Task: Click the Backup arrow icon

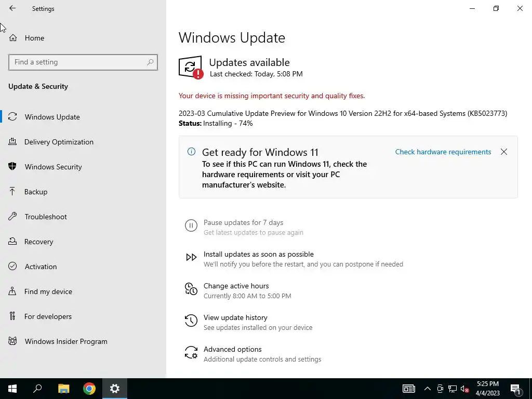Action: point(12,191)
